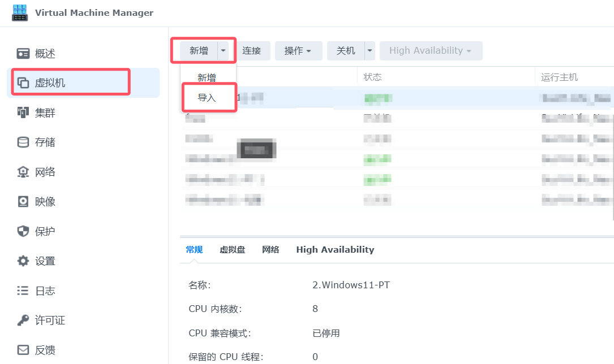614x364 pixels.
Task: Click the 连接 (Connect) button
Action: [253, 50]
